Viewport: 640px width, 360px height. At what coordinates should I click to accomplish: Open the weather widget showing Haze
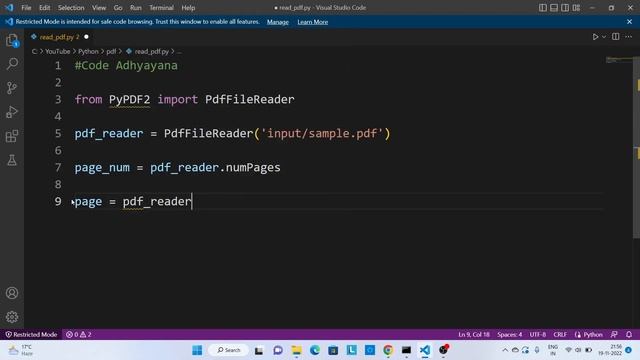[20, 350]
